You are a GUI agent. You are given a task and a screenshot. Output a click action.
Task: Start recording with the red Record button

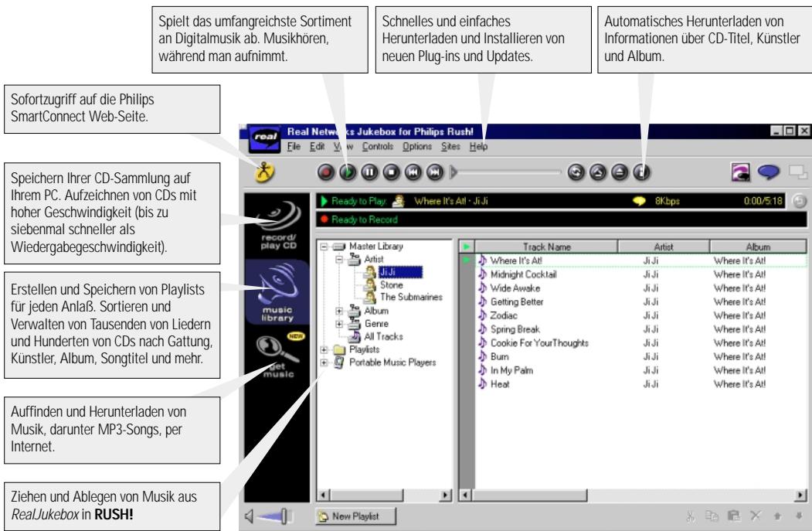pos(326,172)
